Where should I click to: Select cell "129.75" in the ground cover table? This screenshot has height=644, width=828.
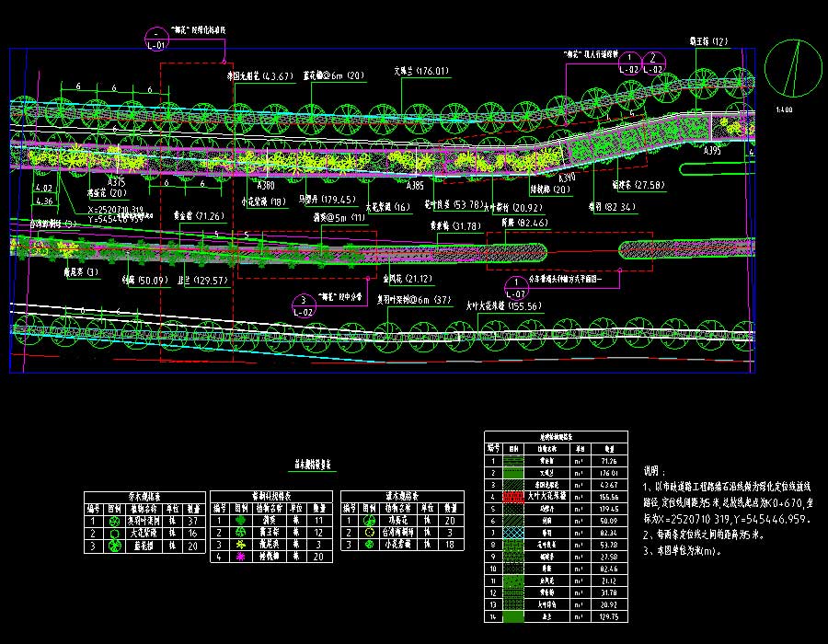click(609, 616)
